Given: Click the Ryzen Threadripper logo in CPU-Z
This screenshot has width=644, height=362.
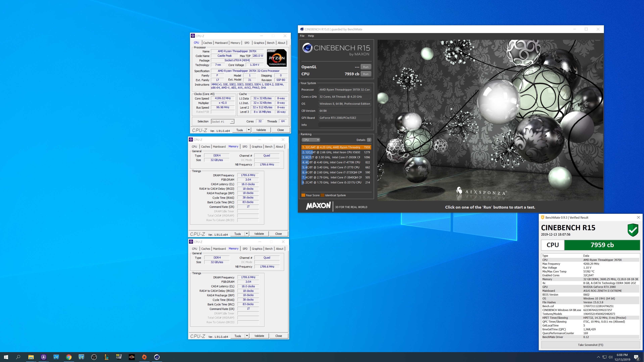Looking at the screenshot, I should point(277,58).
